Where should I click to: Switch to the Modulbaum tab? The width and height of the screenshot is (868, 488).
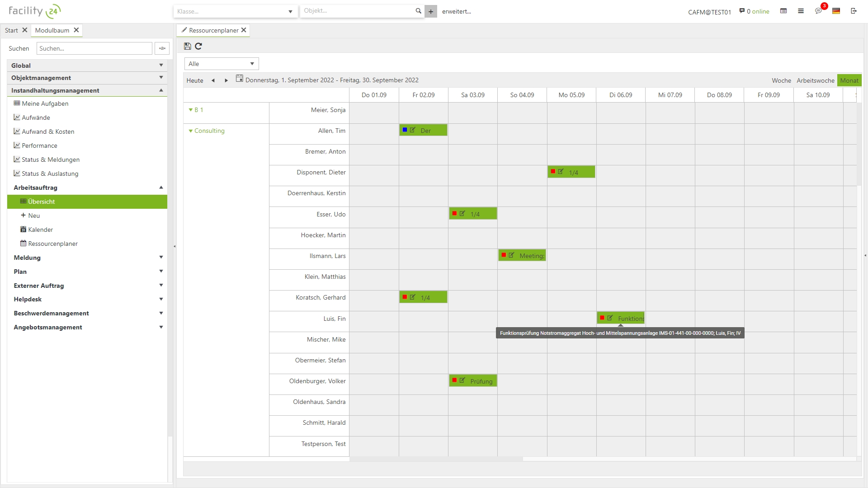click(52, 30)
